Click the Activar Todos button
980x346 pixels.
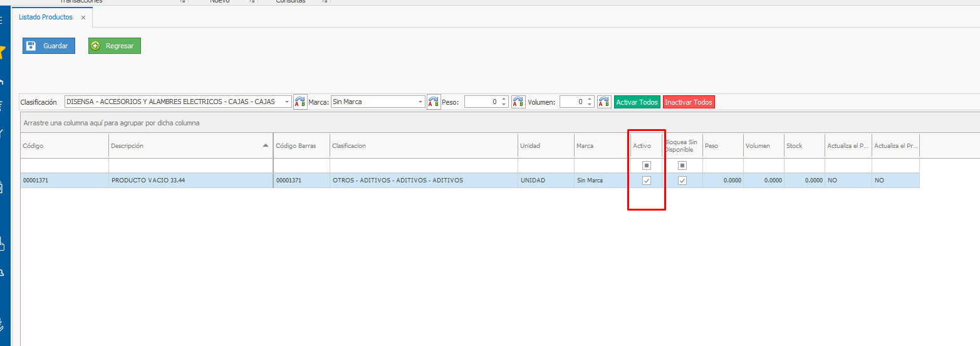[637, 102]
